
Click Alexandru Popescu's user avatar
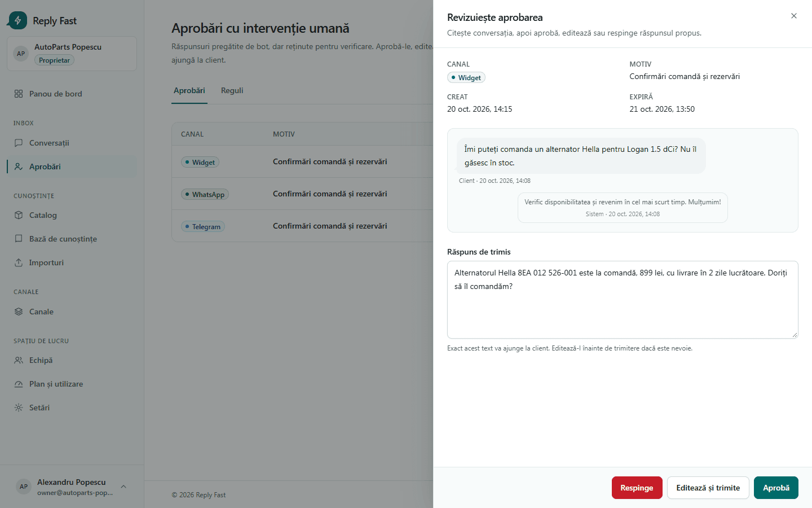[x=24, y=487]
